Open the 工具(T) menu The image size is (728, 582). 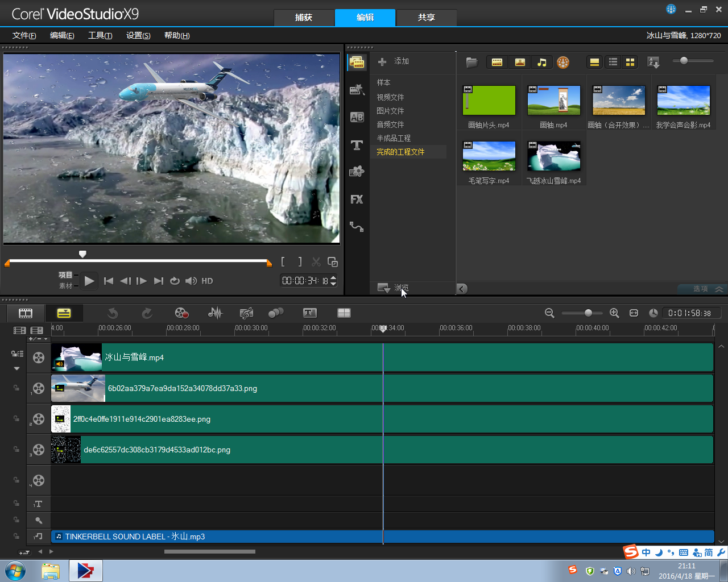coord(100,35)
